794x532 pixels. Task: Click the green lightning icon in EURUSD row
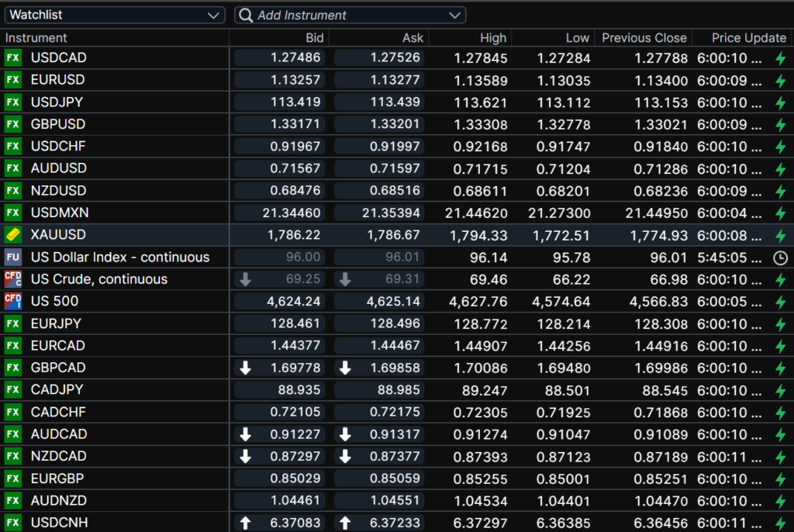[x=780, y=80]
